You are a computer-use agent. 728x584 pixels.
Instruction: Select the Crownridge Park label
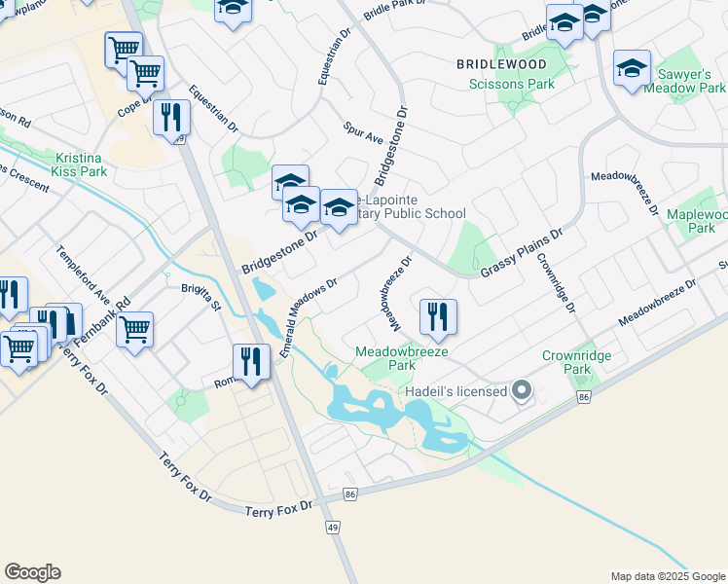click(x=576, y=362)
